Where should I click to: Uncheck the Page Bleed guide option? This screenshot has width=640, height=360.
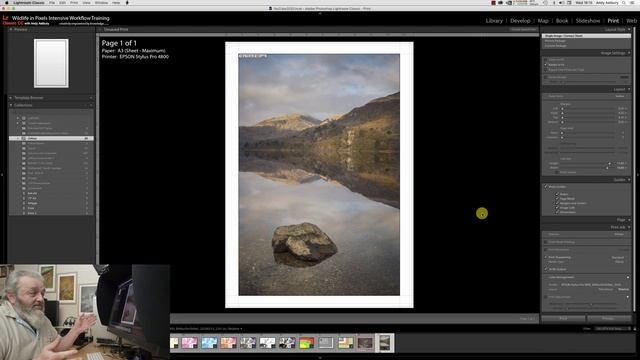pos(557,199)
